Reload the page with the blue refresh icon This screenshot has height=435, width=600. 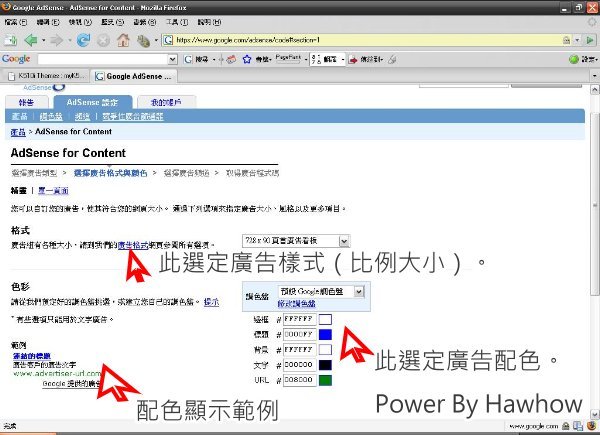(83, 40)
